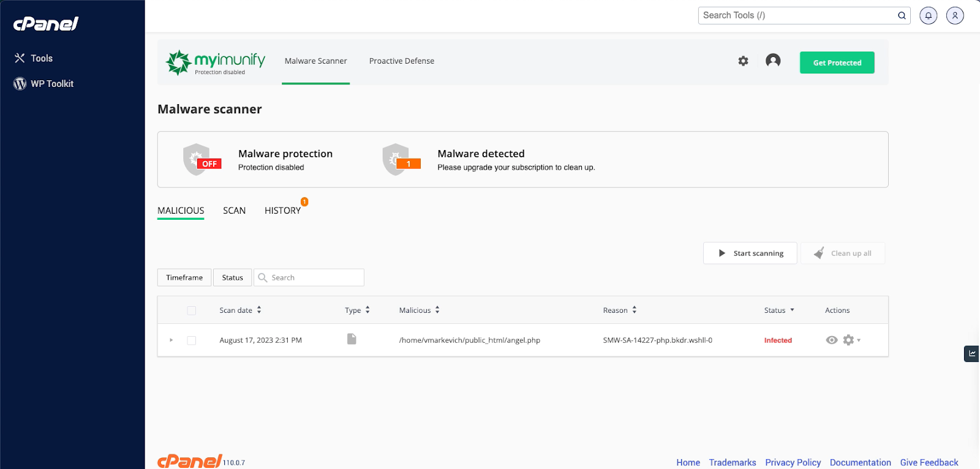Open the cPanel user account menu icon
This screenshot has height=469, width=980.
[x=955, y=15]
